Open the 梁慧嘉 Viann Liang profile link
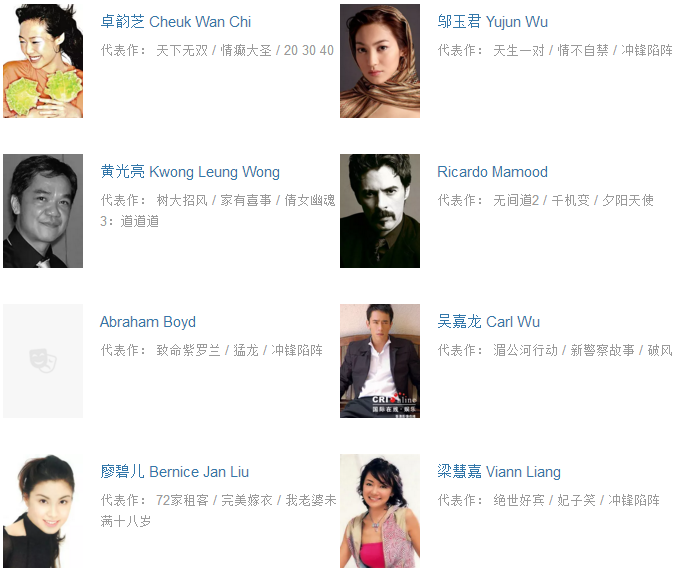The image size is (700, 577). click(499, 472)
